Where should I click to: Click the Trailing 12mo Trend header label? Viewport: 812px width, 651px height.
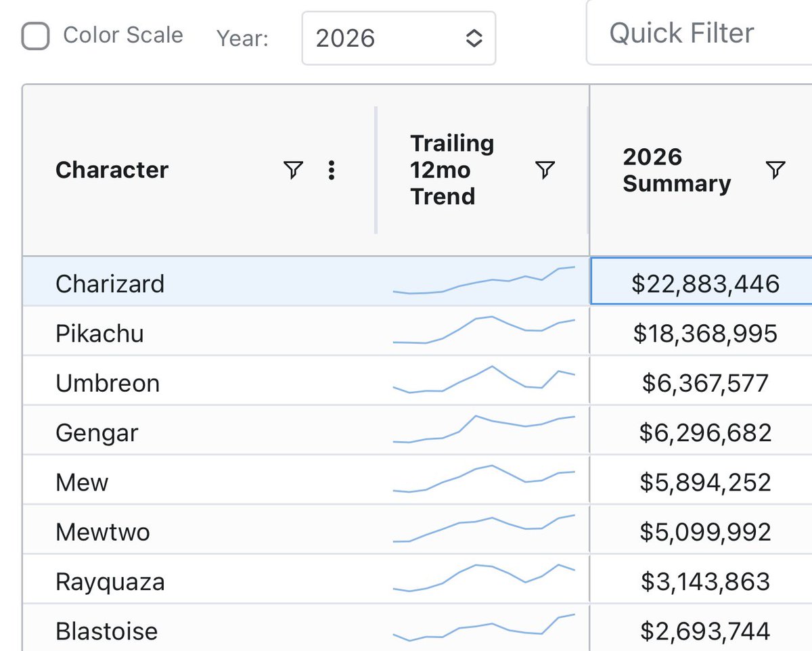point(452,170)
